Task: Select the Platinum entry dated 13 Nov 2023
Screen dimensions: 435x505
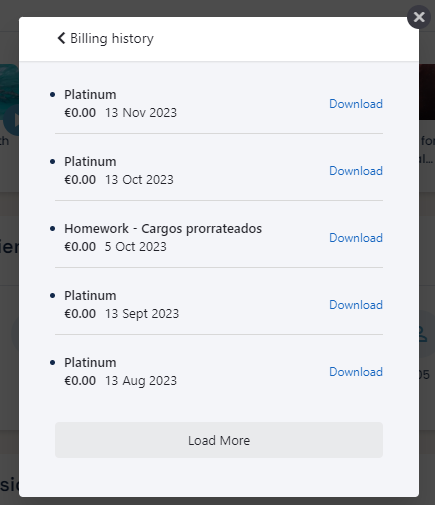Action: click(219, 104)
